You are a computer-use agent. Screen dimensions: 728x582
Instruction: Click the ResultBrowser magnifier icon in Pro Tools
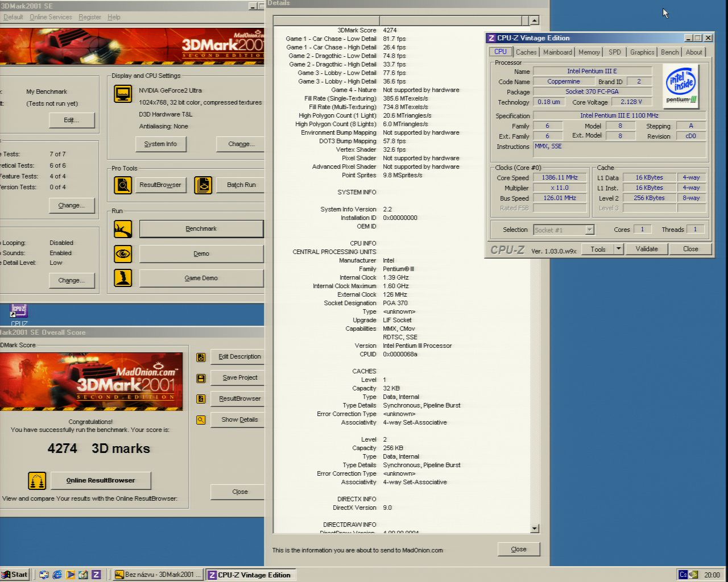click(123, 185)
